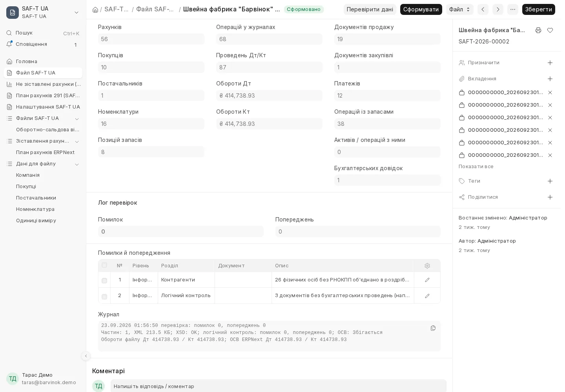Open table settings gear icon
The image size is (565, 392).
tap(427, 266)
